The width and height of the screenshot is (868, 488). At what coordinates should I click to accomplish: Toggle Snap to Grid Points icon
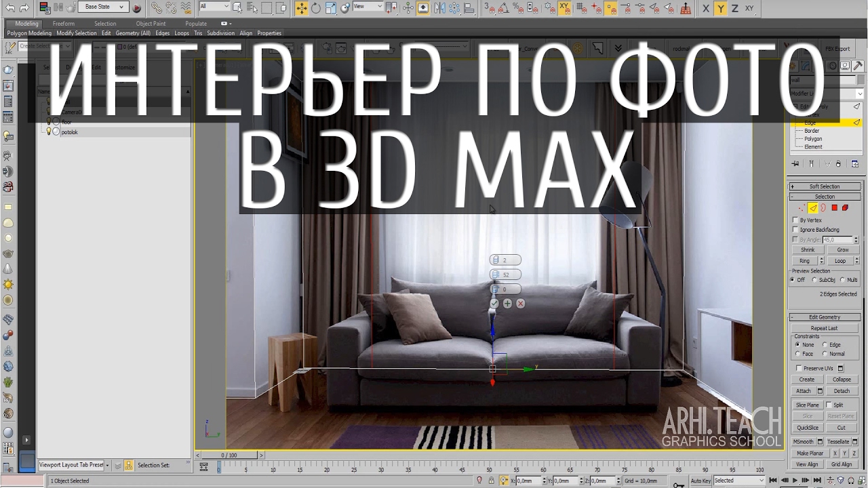[581, 7]
